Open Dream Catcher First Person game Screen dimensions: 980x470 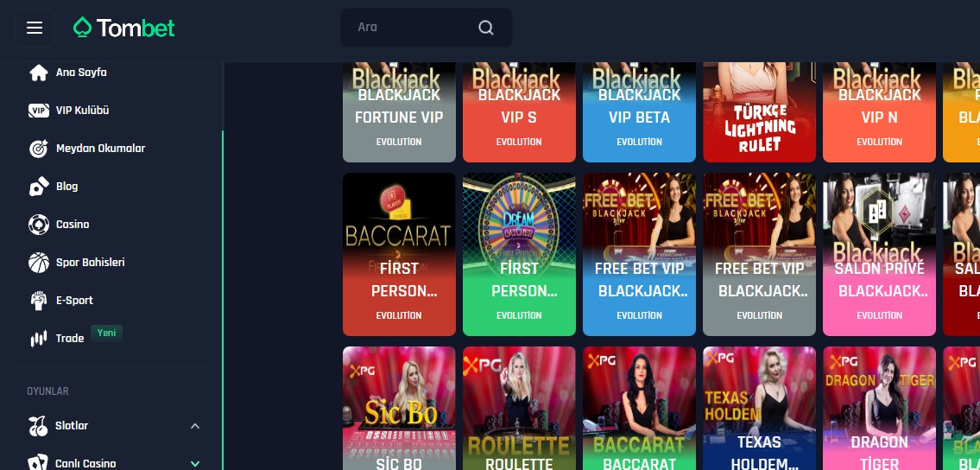click(x=520, y=254)
